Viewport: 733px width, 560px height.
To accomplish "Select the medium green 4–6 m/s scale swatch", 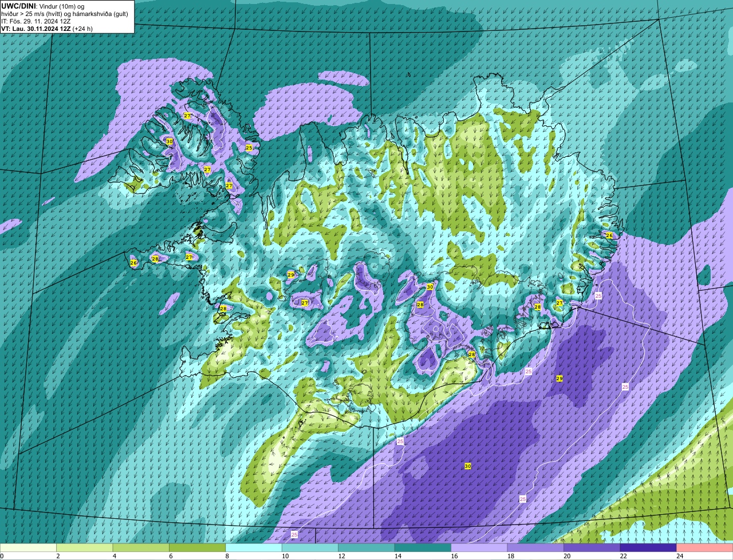I will (141, 548).
